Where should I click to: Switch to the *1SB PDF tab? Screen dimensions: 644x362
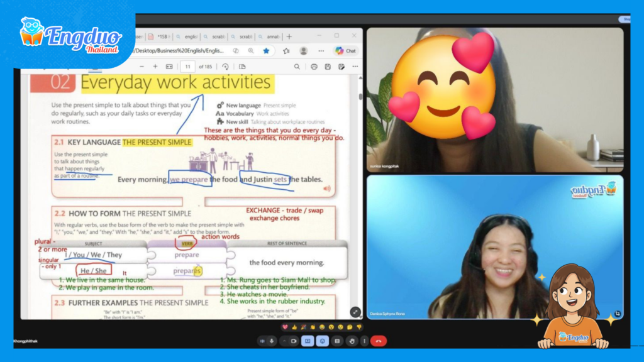point(160,36)
